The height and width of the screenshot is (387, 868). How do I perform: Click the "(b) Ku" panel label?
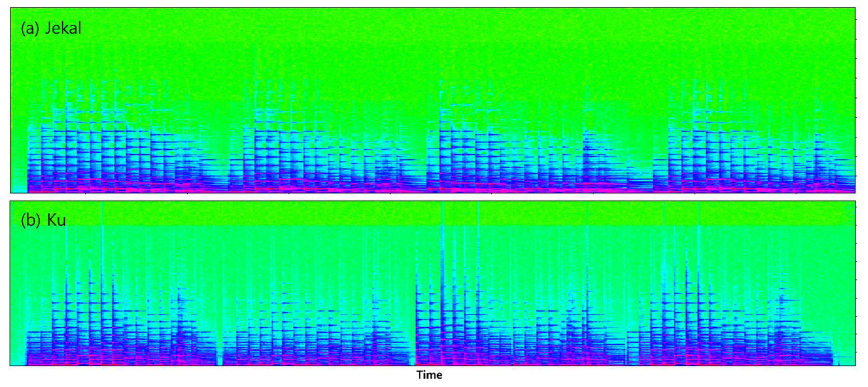coord(43,221)
